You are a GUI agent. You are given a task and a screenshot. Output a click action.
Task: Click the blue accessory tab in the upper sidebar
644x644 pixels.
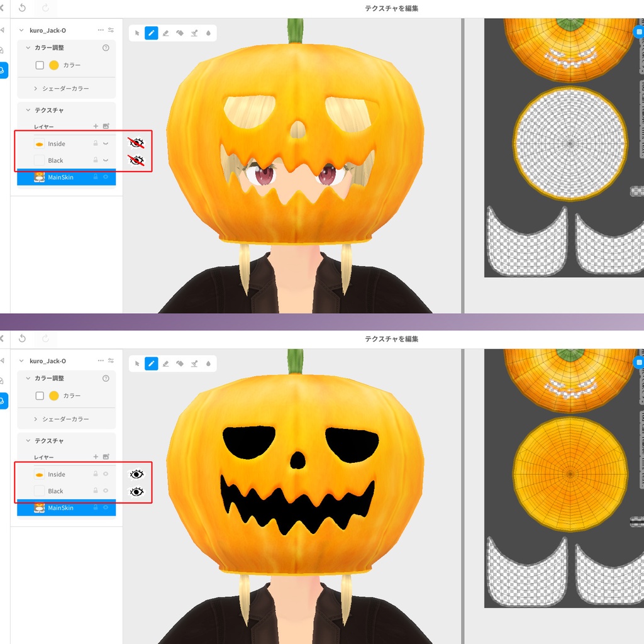coord(3,70)
